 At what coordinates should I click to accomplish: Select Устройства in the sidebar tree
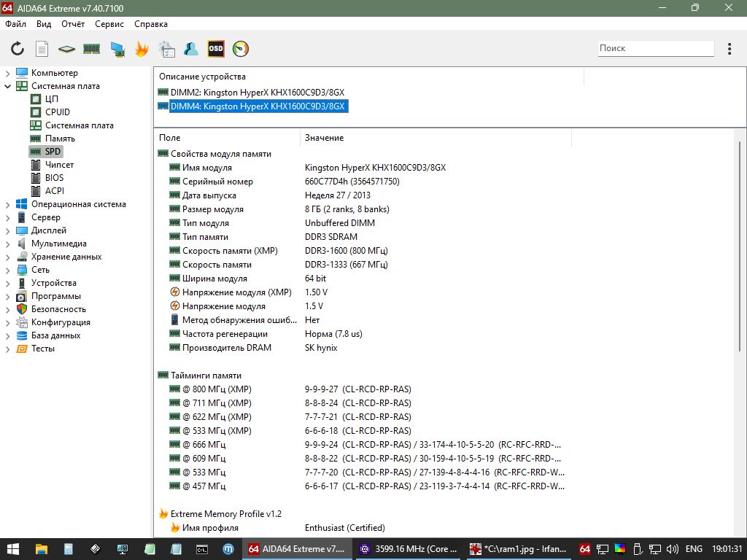coord(53,283)
